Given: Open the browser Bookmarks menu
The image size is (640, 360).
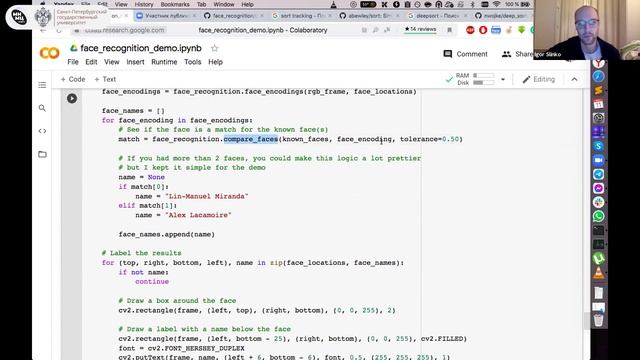Looking at the screenshot, I should click(175, 4).
